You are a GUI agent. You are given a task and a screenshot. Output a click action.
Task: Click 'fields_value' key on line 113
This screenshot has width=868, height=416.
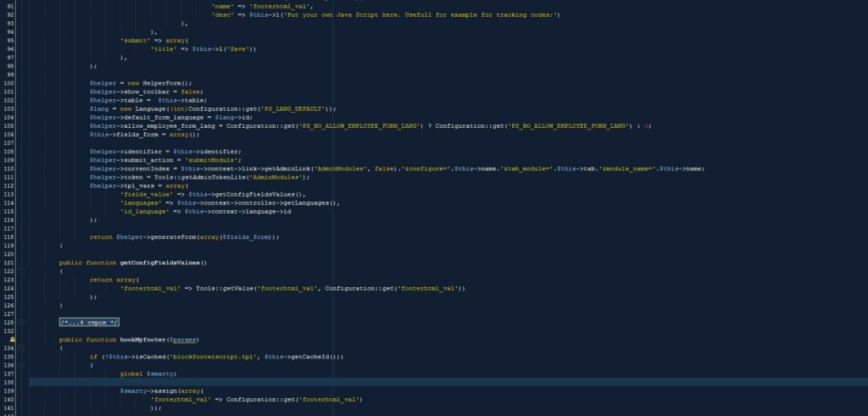click(146, 195)
